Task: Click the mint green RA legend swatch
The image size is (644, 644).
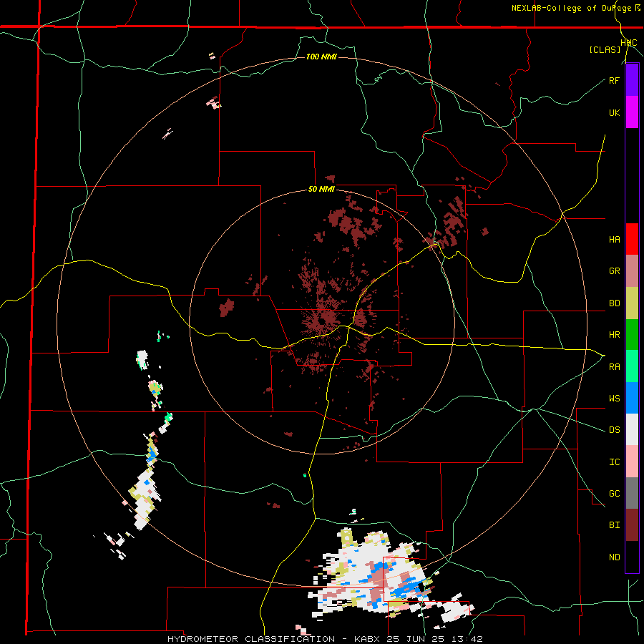Action: (632, 366)
